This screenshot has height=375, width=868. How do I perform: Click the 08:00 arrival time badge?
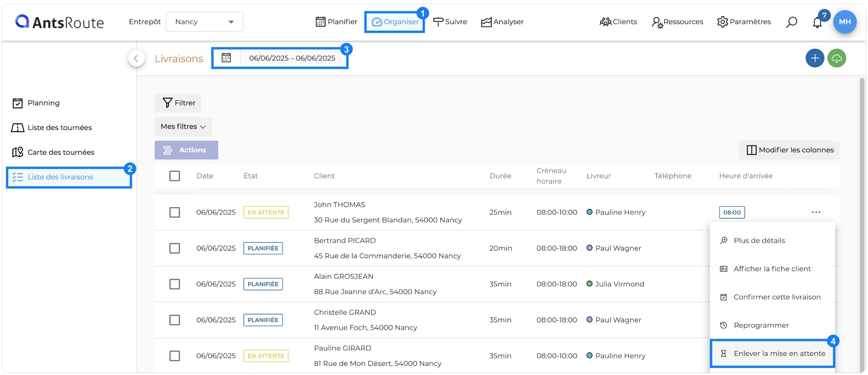(732, 212)
